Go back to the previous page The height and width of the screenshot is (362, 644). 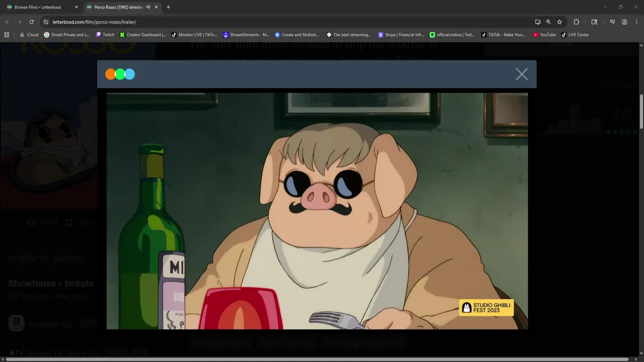pyautogui.click(x=7, y=22)
